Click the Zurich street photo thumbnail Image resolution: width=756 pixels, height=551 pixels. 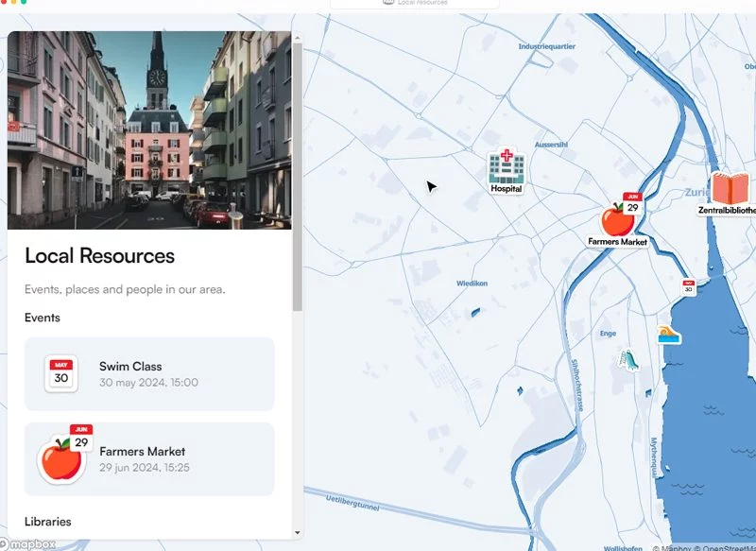tap(149, 130)
